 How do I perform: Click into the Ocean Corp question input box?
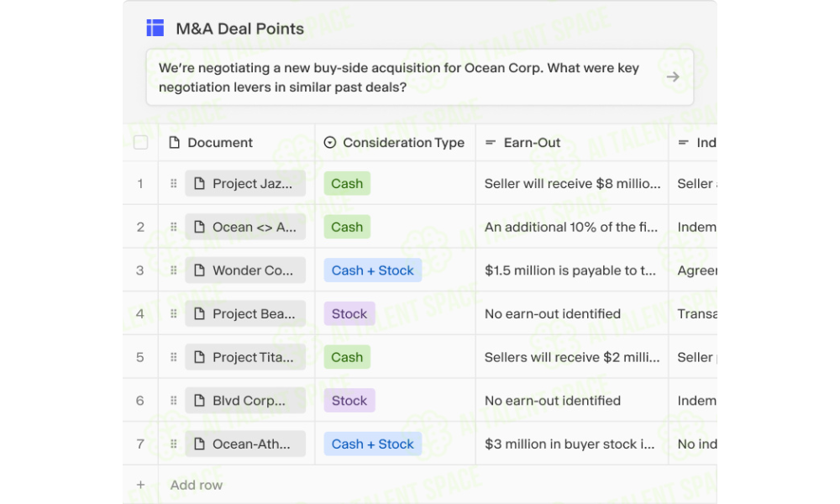tap(420, 77)
